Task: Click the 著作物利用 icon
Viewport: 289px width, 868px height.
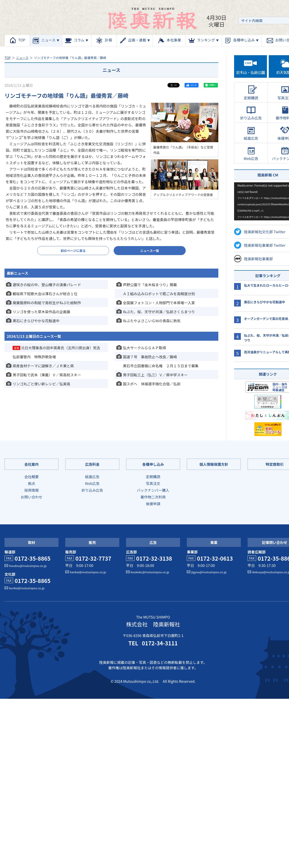Action: (x=285, y=110)
